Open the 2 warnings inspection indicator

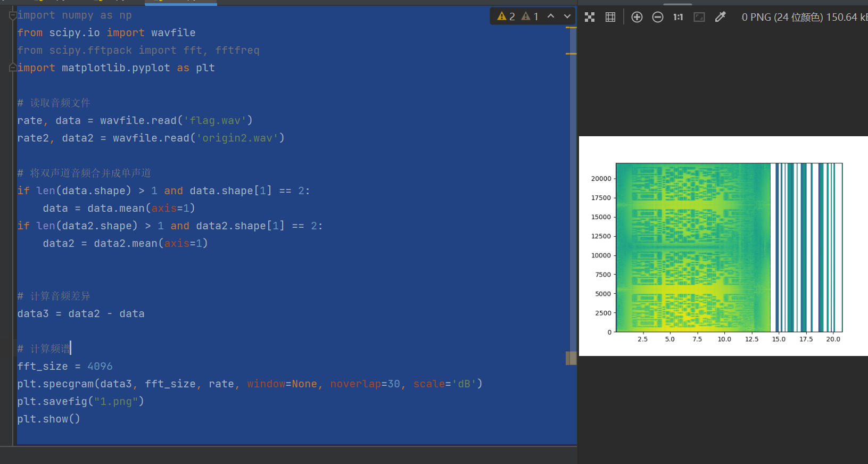pos(506,16)
